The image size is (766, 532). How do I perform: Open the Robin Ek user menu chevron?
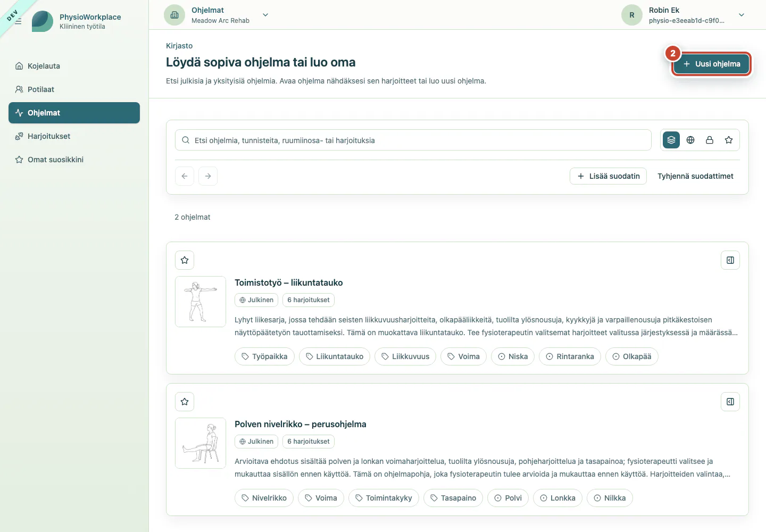(742, 15)
